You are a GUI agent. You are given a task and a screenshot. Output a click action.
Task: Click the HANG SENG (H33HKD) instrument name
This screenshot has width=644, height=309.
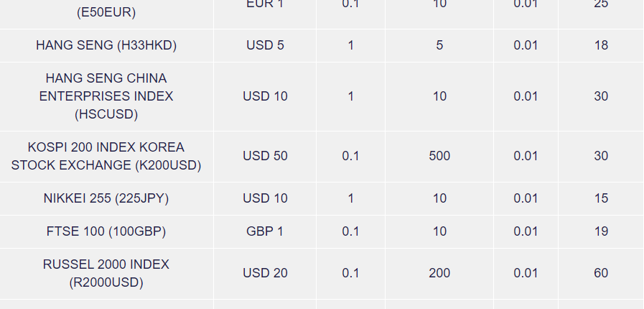(106, 45)
